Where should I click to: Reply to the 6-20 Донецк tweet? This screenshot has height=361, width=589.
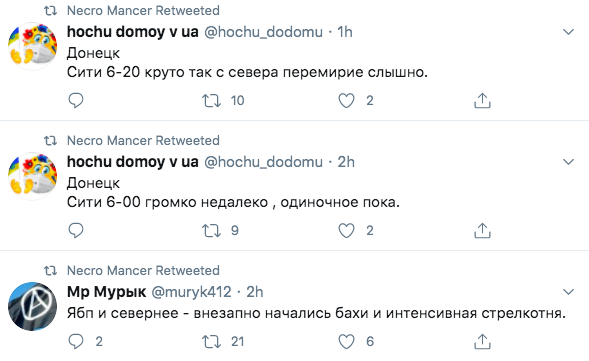pyautogui.click(x=76, y=100)
